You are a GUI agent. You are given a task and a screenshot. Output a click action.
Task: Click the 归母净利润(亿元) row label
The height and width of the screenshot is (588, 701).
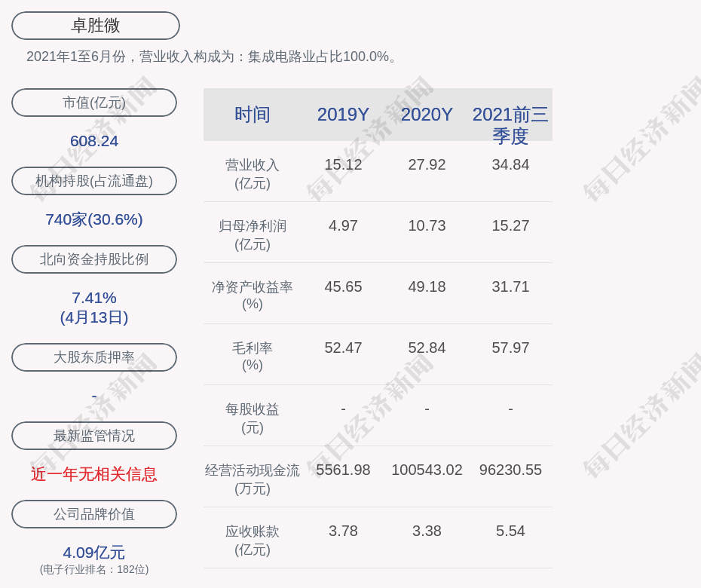click(253, 234)
